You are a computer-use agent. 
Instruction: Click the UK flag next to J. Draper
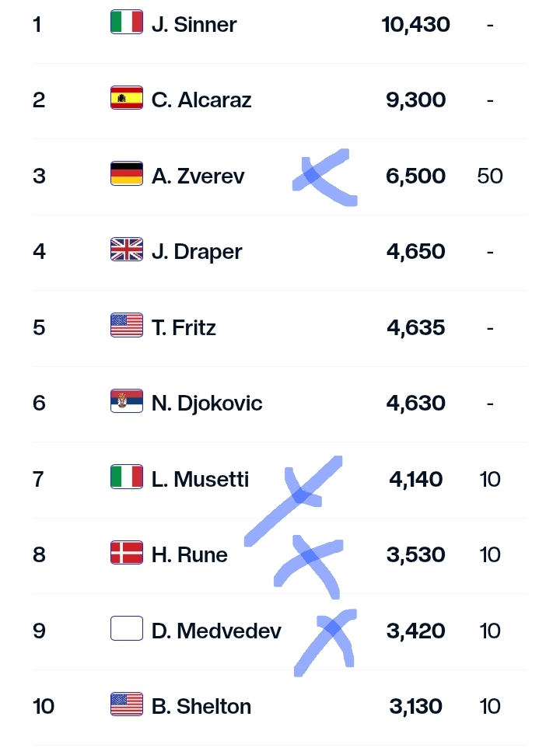point(127,250)
